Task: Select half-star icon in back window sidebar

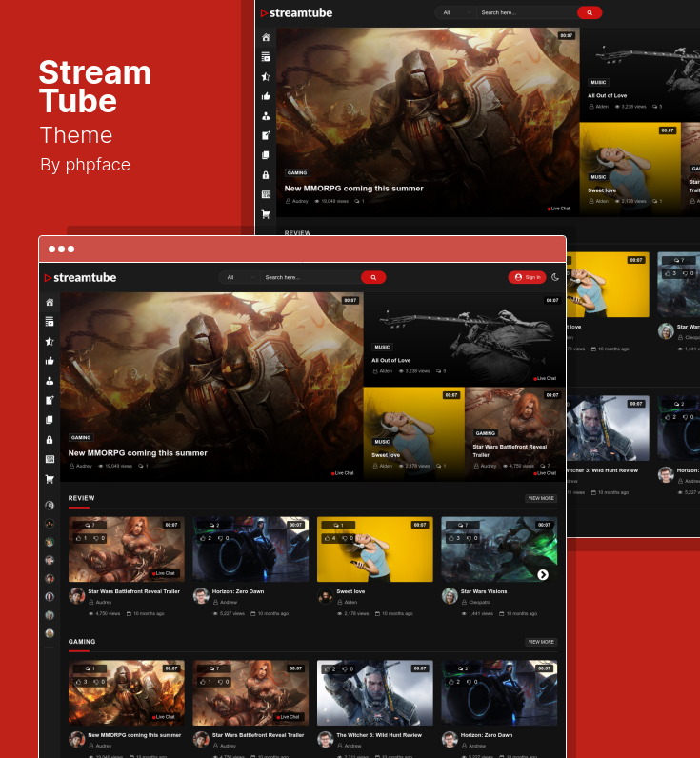Action: [x=266, y=76]
